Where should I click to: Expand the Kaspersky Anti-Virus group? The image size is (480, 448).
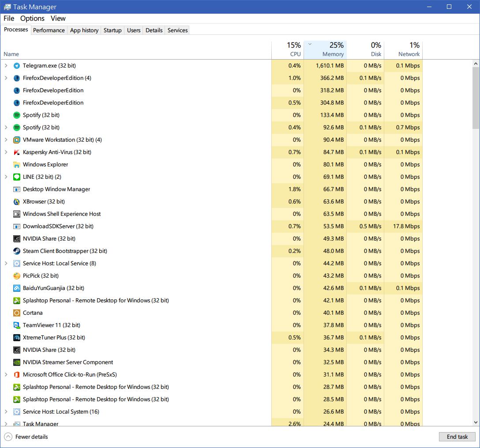(x=6, y=152)
